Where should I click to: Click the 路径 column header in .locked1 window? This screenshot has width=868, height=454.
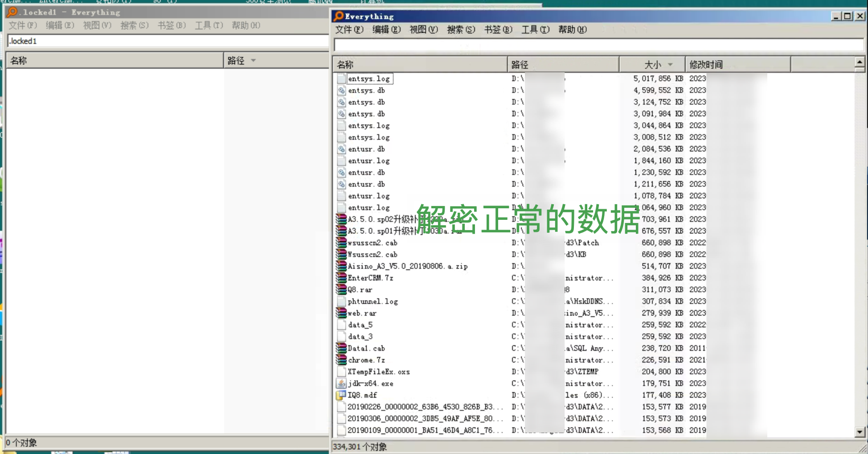(276, 60)
